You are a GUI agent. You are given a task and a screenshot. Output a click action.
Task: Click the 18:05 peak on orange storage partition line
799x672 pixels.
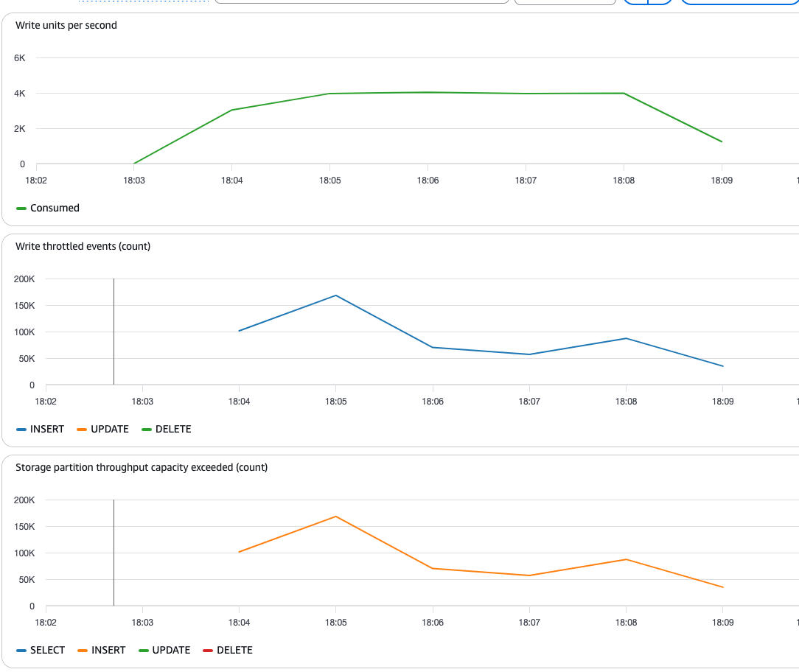tap(336, 517)
